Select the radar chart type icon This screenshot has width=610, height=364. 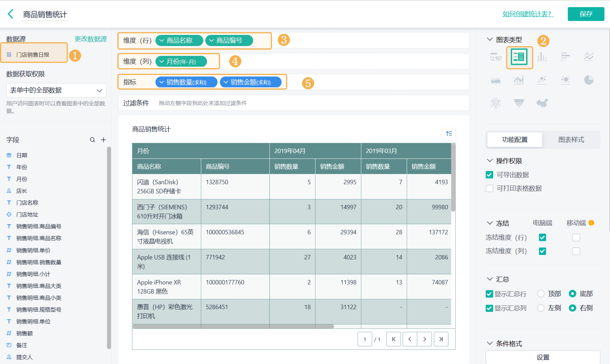coord(496,103)
